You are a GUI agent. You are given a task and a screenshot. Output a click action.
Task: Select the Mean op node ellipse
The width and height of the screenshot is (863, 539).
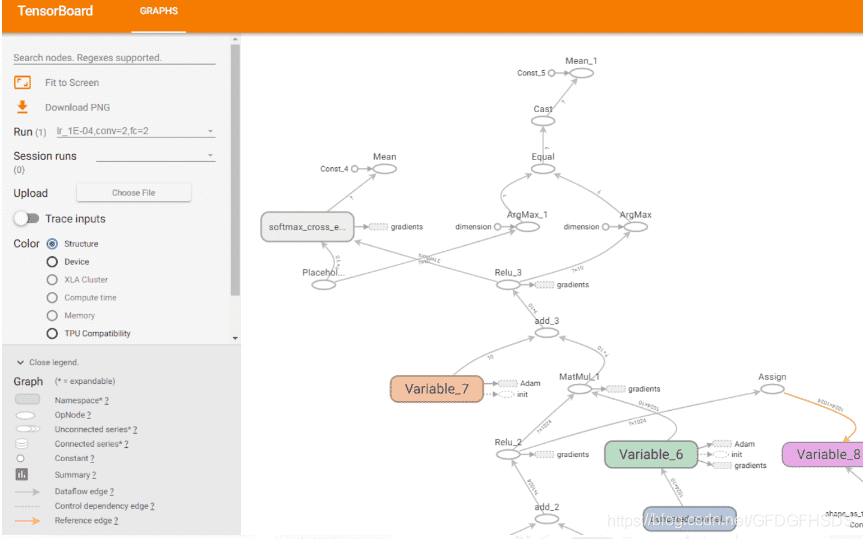[x=385, y=168]
